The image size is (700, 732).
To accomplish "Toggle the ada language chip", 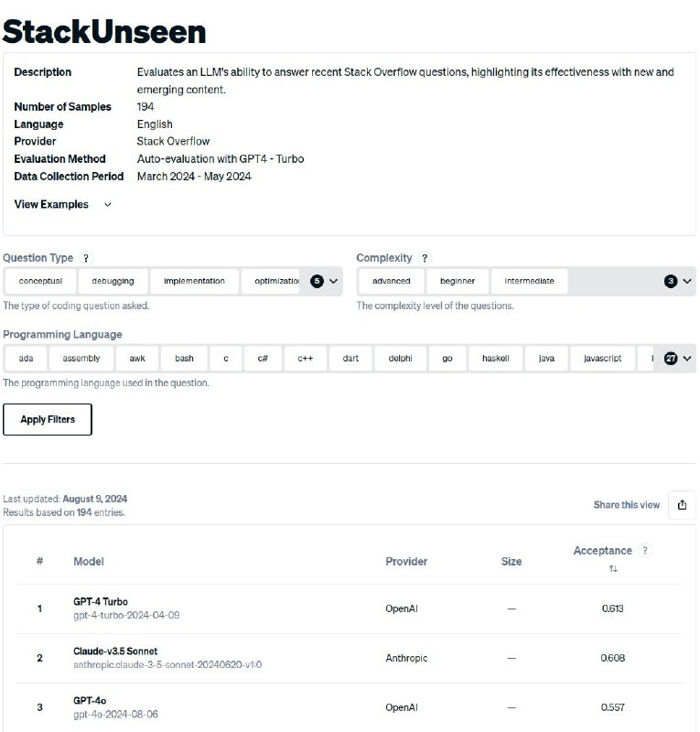I will pos(26,359).
